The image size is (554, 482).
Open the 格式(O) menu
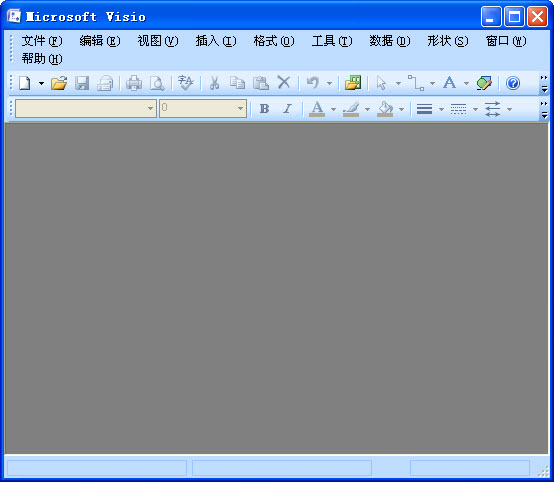(274, 41)
